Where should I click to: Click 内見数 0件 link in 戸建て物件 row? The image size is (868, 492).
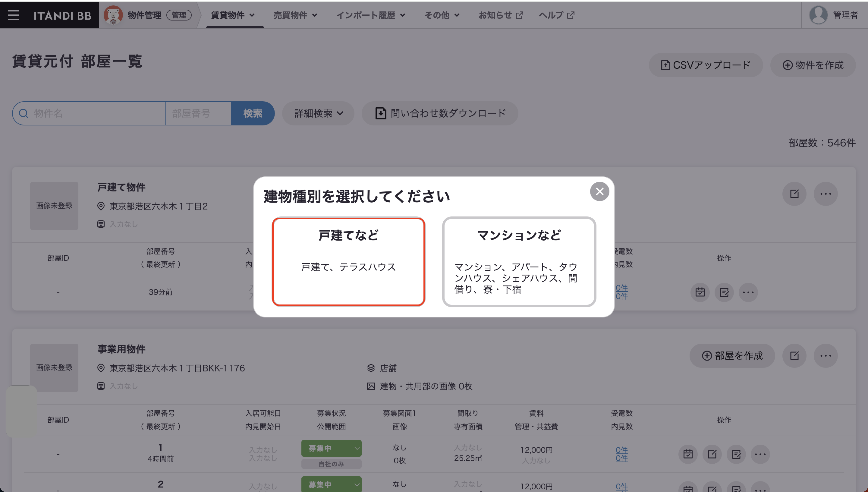pyautogui.click(x=621, y=297)
